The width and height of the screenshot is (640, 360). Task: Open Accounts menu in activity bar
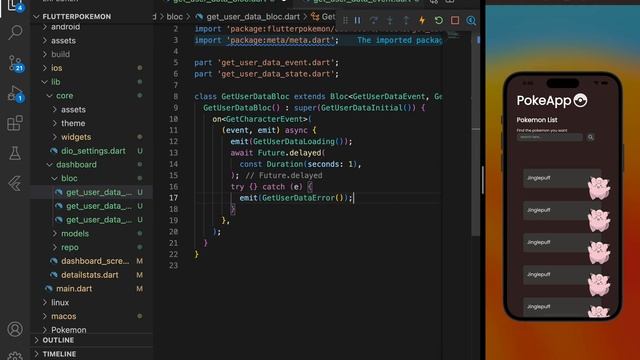15,329
